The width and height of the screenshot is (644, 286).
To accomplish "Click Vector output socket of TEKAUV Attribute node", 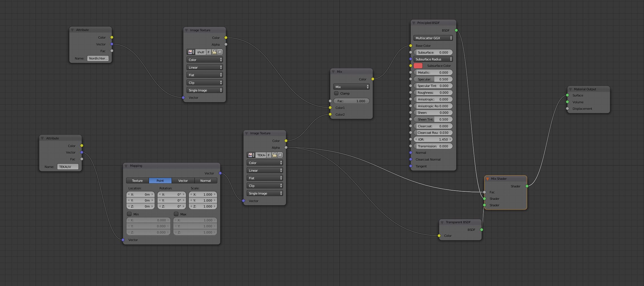I will point(82,152).
